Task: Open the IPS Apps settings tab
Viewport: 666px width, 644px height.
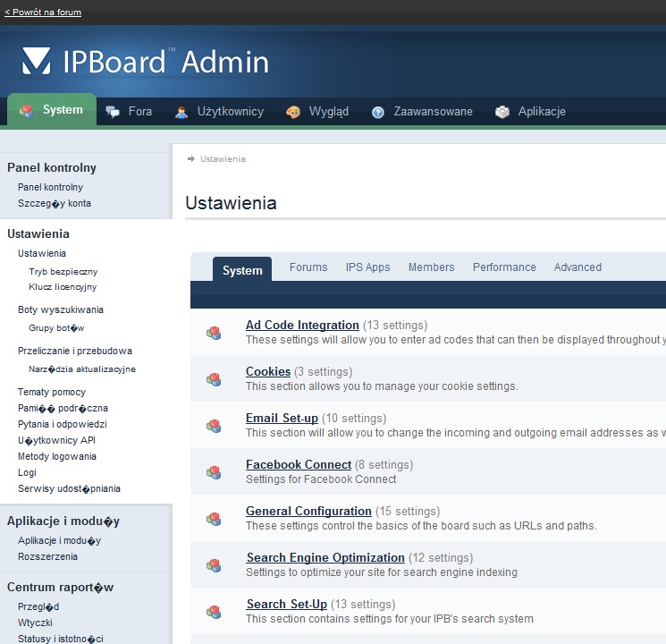Action: coord(367,267)
